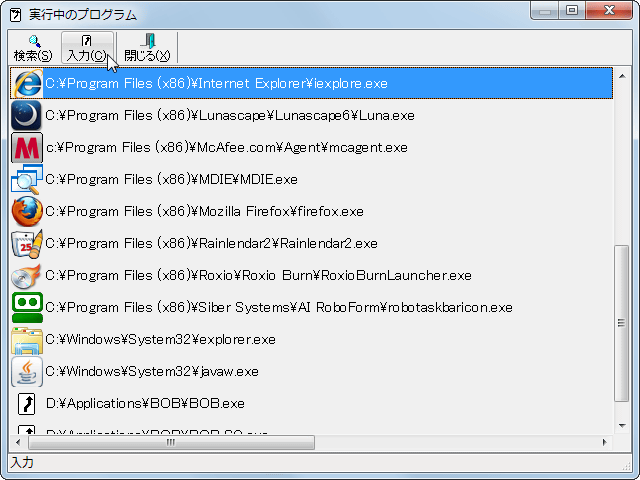Click the app icon in title bar
The height and width of the screenshot is (480, 640).
pyautogui.click(x=16, y=15)
